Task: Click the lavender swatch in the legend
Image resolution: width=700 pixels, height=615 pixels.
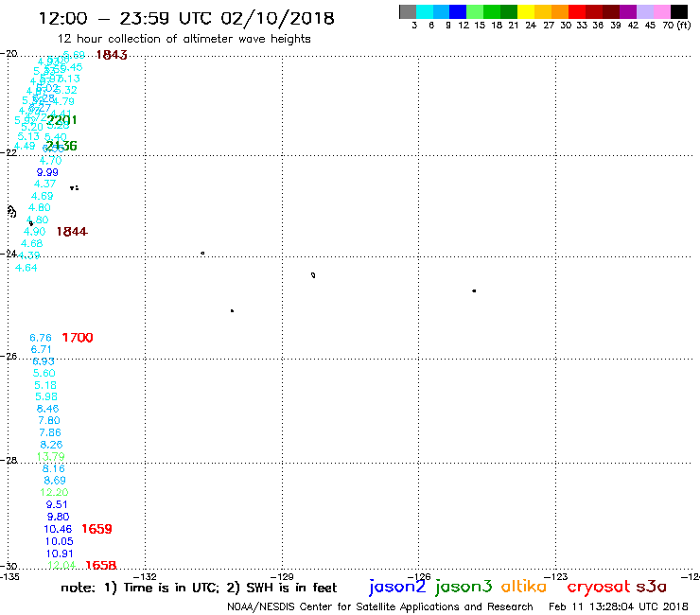Action: (645, 11)
